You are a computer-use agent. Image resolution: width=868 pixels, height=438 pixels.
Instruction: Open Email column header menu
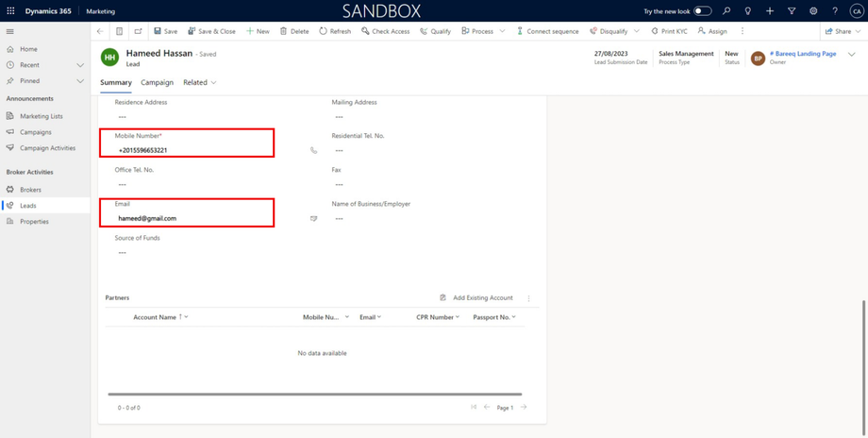[371, 317]
